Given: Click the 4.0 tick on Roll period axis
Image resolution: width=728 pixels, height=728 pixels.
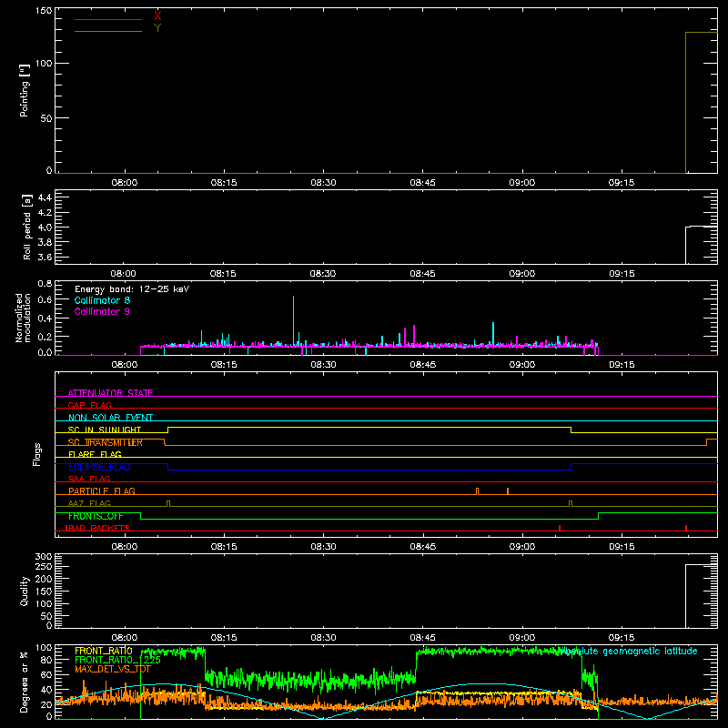Looking at the screenshot, I should click(x=45, y=227).
